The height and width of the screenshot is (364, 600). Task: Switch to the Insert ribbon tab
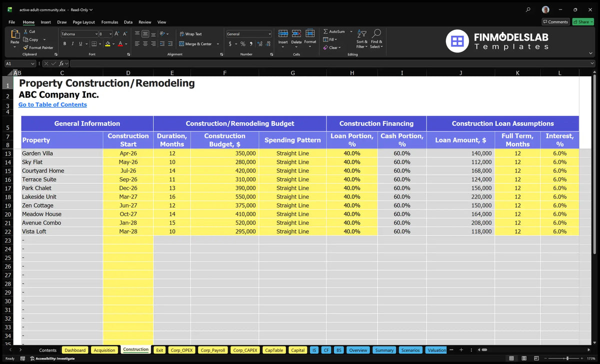[x=45, y=22]
